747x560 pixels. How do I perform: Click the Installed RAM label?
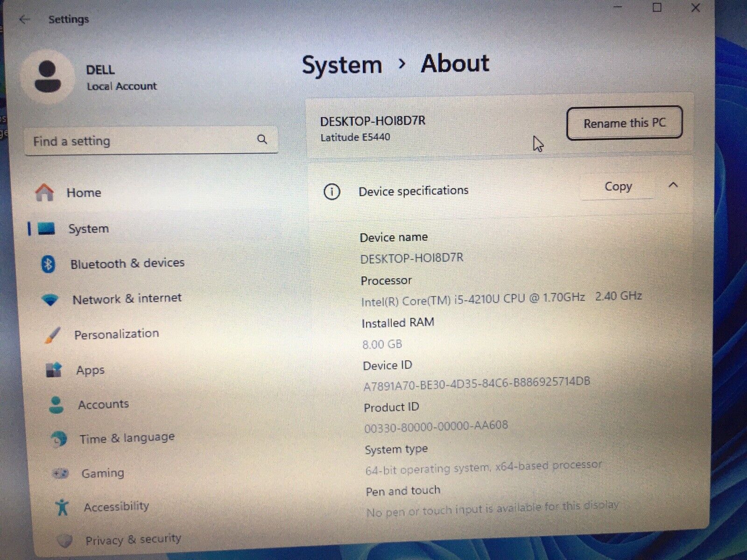398,323
